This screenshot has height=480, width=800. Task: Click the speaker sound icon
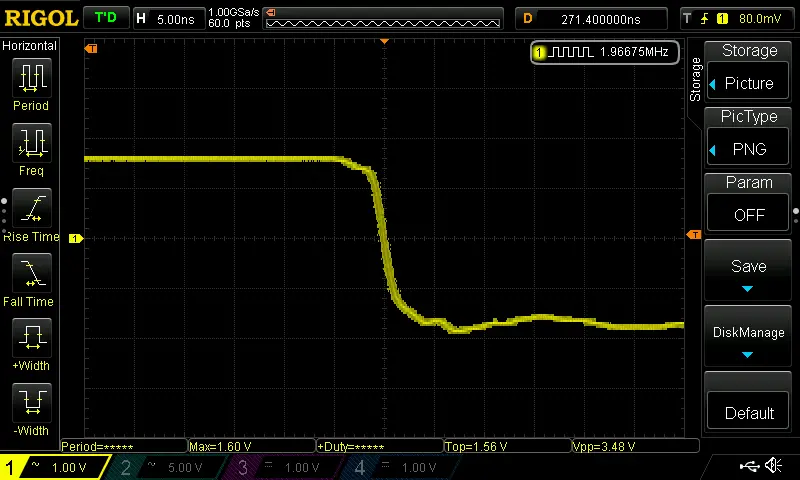coord(773,466)
